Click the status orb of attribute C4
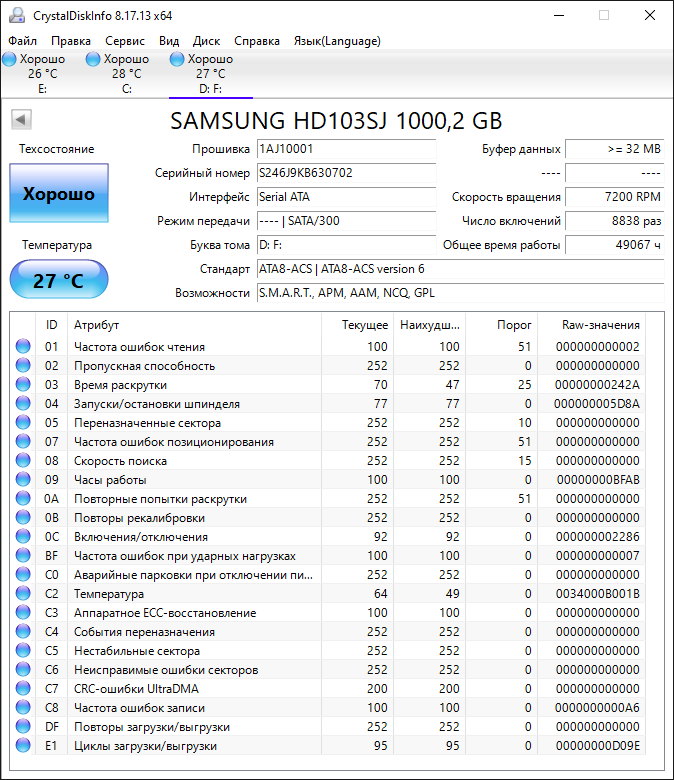Screen dimensions: 674x780 pos(23,631)
